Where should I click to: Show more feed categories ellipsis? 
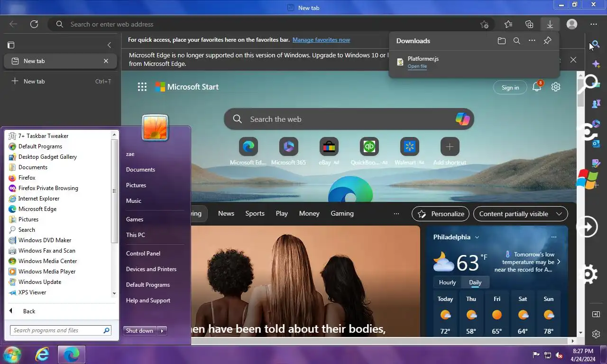tap(396, 214)
